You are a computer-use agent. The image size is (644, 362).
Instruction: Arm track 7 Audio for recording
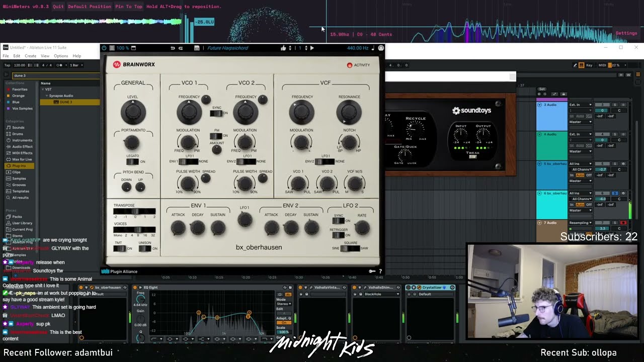pyautogui.click(x=623, y=223)
